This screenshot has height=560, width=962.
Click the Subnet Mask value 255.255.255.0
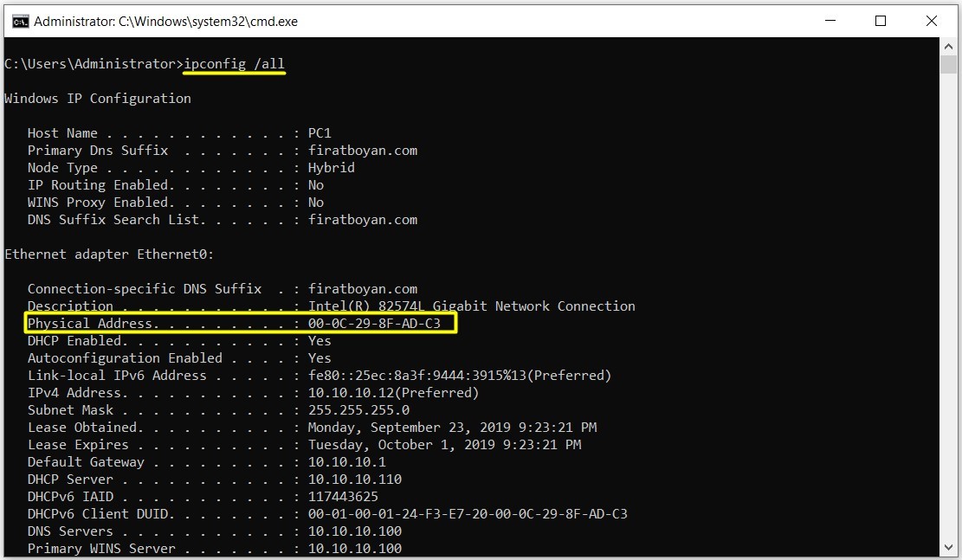coord(358,410)
